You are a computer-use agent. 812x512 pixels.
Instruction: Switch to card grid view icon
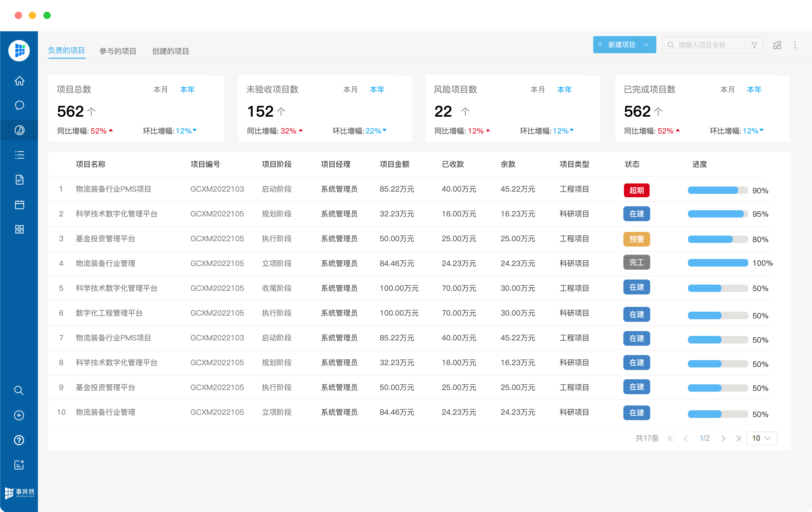click(x=776, y=45)
